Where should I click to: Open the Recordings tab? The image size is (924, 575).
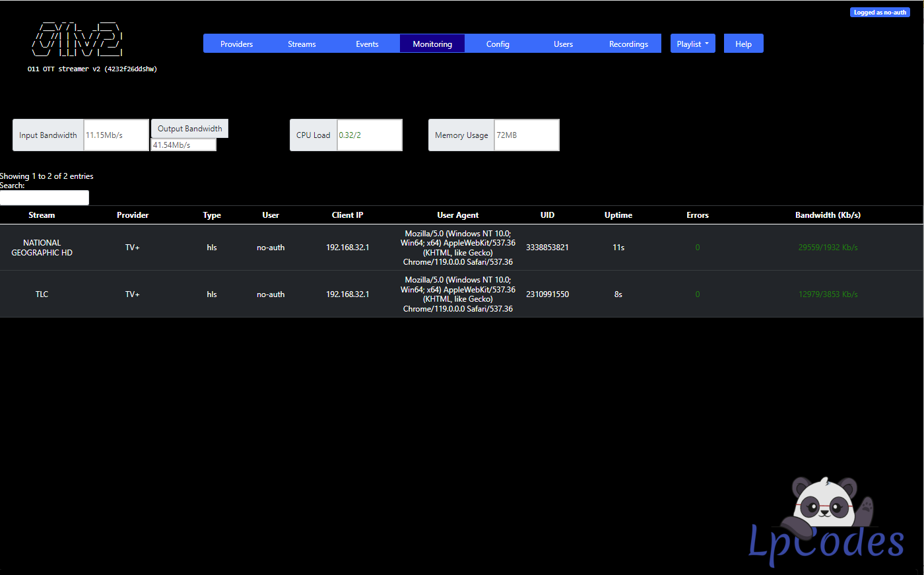click(628, 44)
